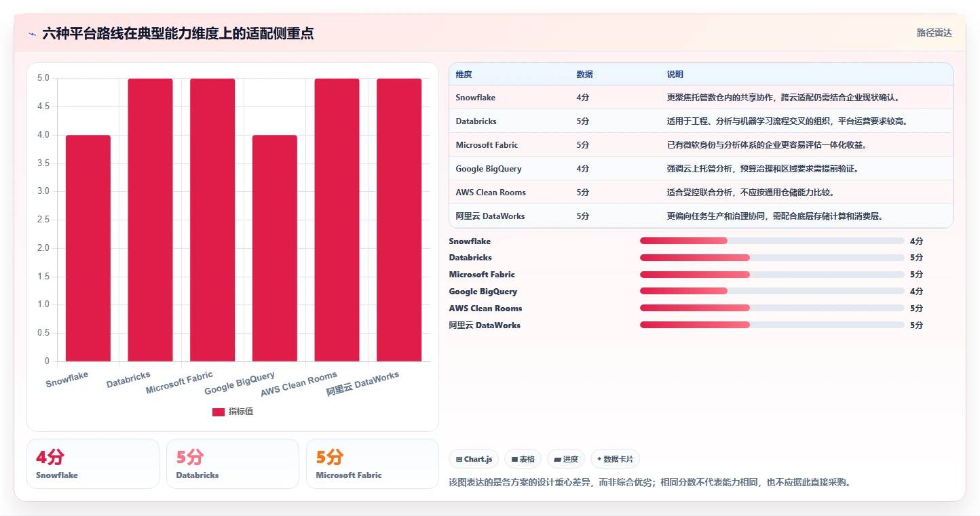Select 阿里云 DataWorks in the table

coord(490,216)
